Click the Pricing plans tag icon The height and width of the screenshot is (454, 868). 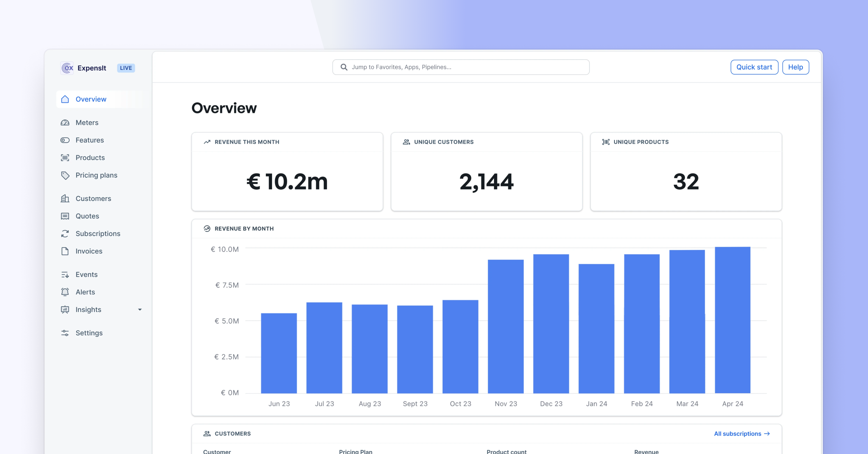tap(65, 175)
